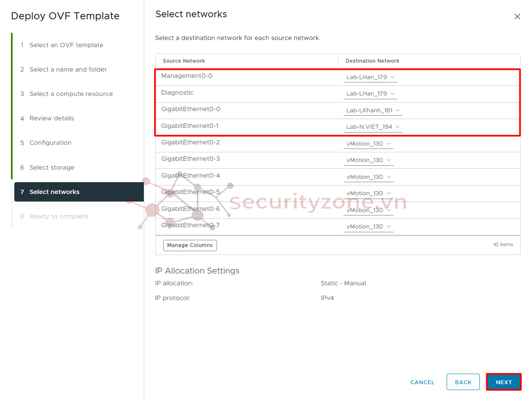Open GigabitEthernet0-2 vMotion_130 dropdown

[x=368, y=143]
